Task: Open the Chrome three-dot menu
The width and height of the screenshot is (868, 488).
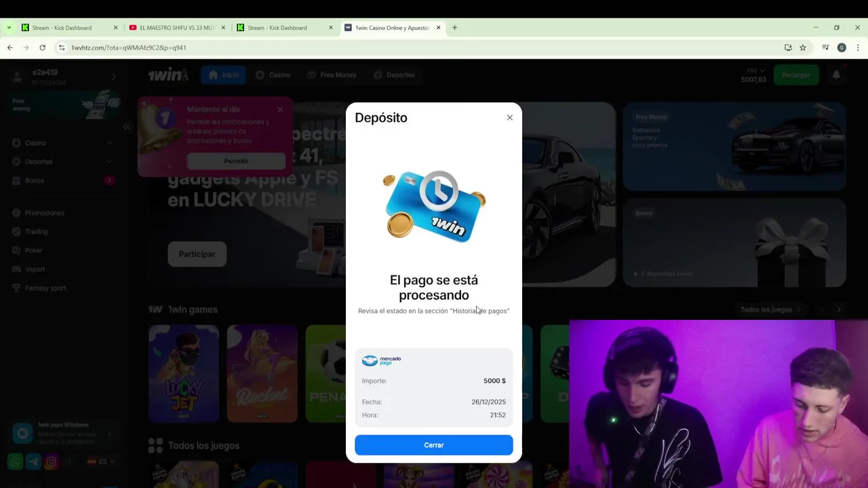Action: 858,47
